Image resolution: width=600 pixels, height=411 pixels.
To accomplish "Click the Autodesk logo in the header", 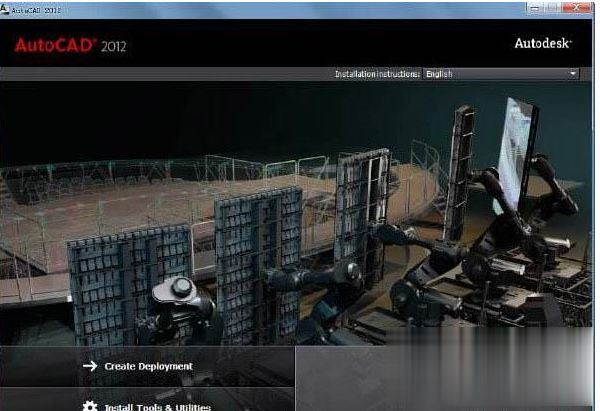I will pyautogui.click(x=545, y=44).
